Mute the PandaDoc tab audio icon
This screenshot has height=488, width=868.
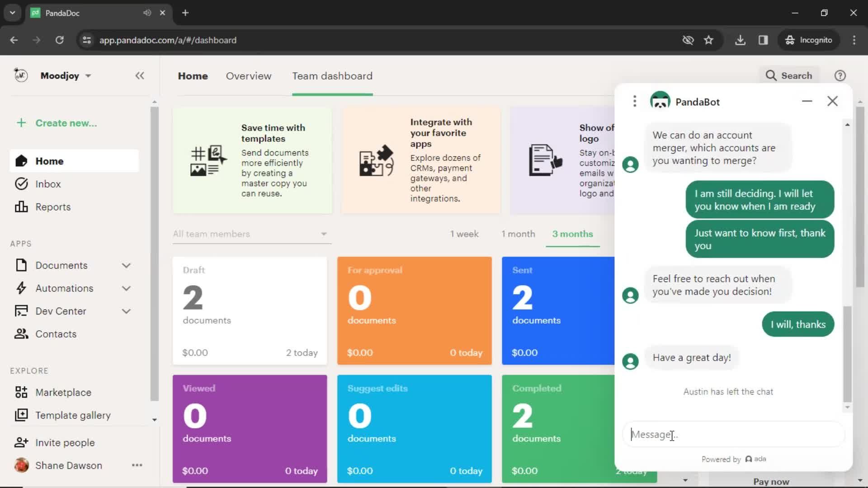[x=147, y=13]
